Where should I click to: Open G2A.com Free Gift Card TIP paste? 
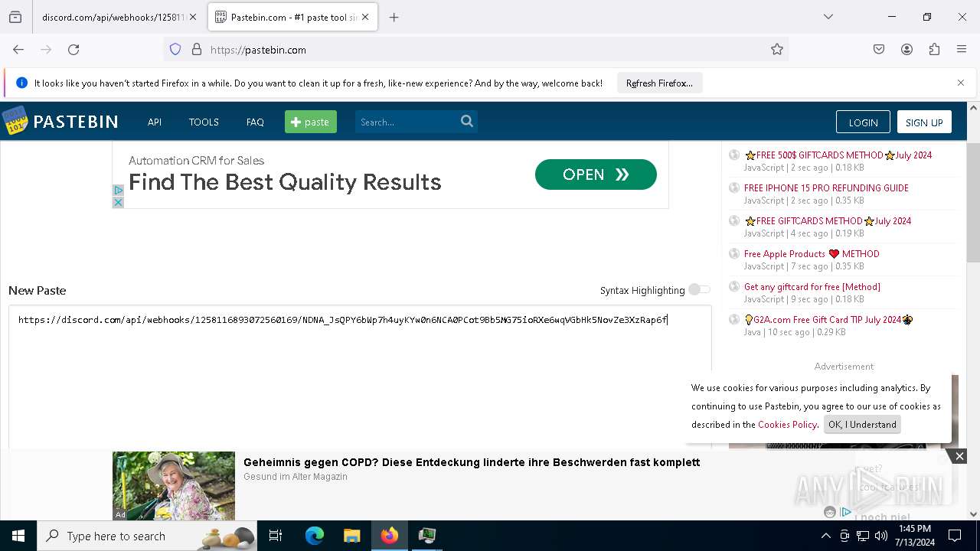pyautogui.click(x=828, y=319)
